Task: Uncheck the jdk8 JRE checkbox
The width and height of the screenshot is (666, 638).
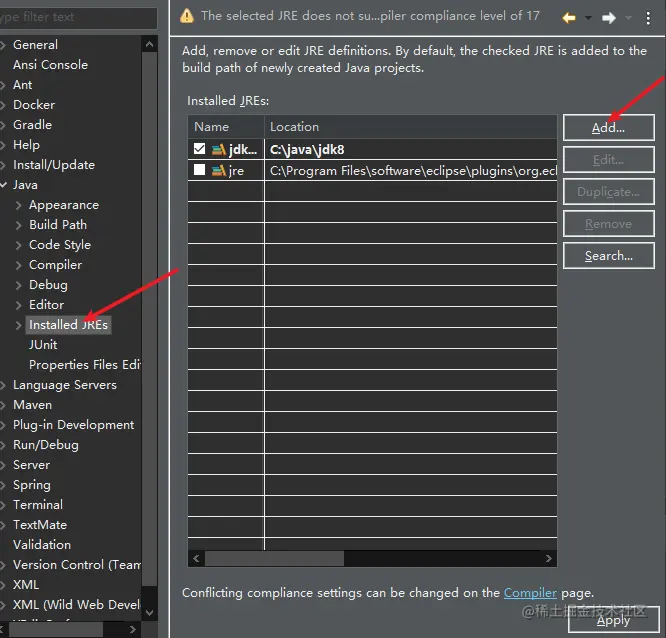Action: coord(199,149)
